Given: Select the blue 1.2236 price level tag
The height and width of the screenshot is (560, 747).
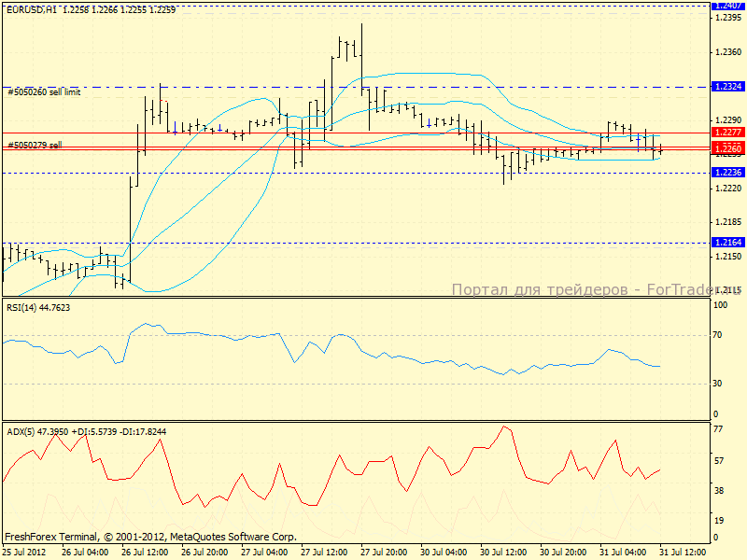Looking at the screenshot, I should tap(726, 173).
